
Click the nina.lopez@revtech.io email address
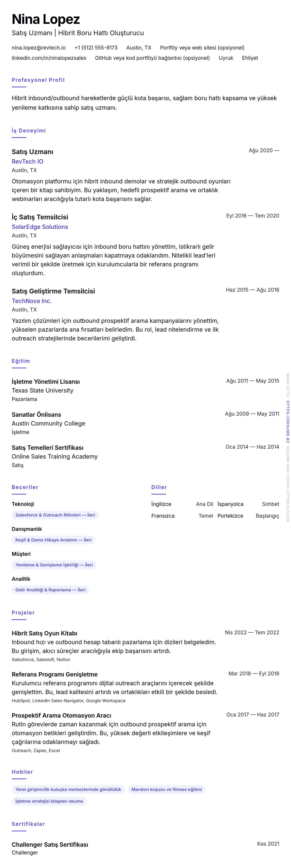(x=38, y=48)
